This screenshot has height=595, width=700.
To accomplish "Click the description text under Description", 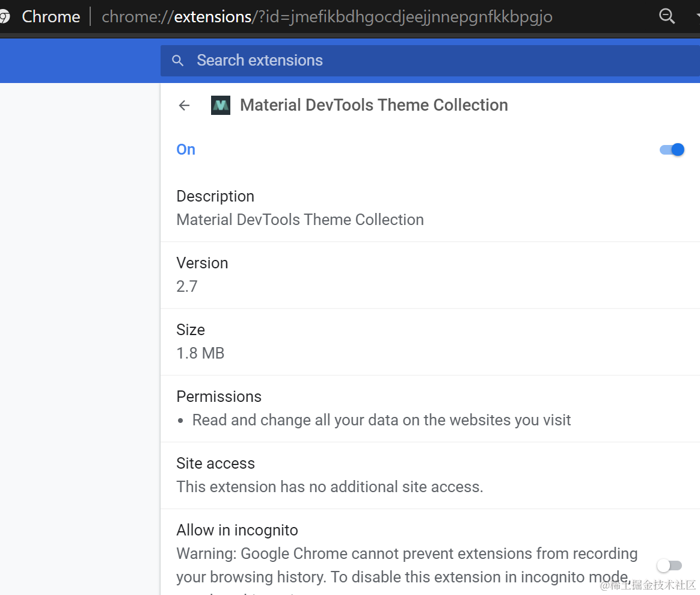I will pyautogui.click(x=300, y=220).
